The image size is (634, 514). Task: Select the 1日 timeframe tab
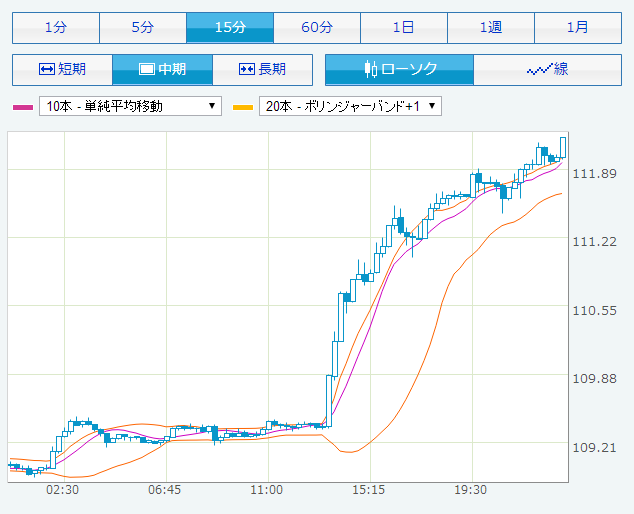click(404, 27)
